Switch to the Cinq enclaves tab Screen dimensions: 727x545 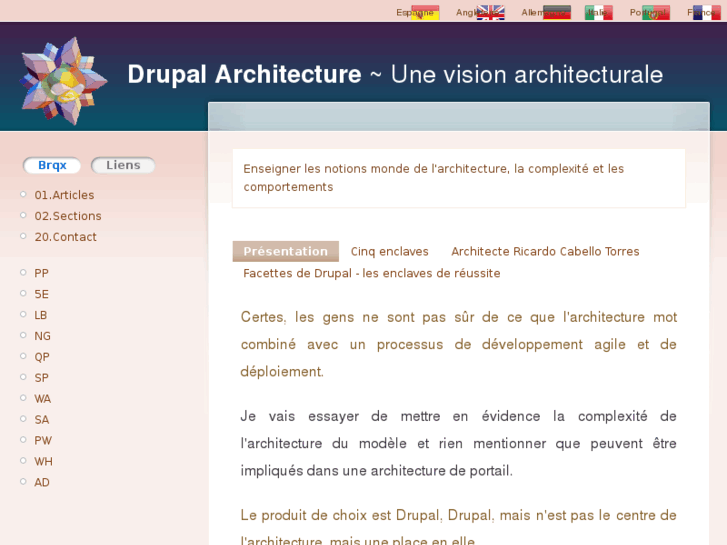click(389, 251)
